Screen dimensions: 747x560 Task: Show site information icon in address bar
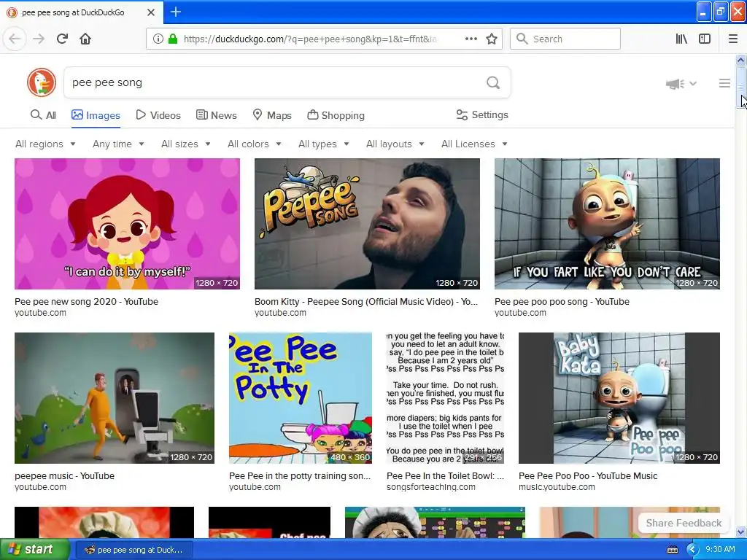(x=158, y=39)
